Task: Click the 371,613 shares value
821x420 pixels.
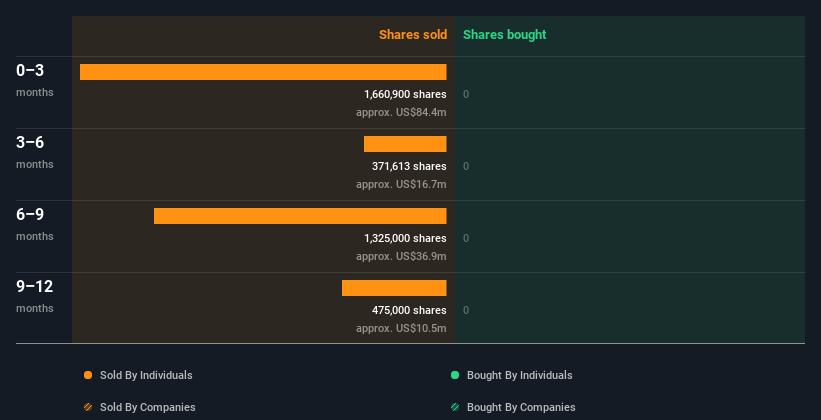Action: [x=409, y=166]
